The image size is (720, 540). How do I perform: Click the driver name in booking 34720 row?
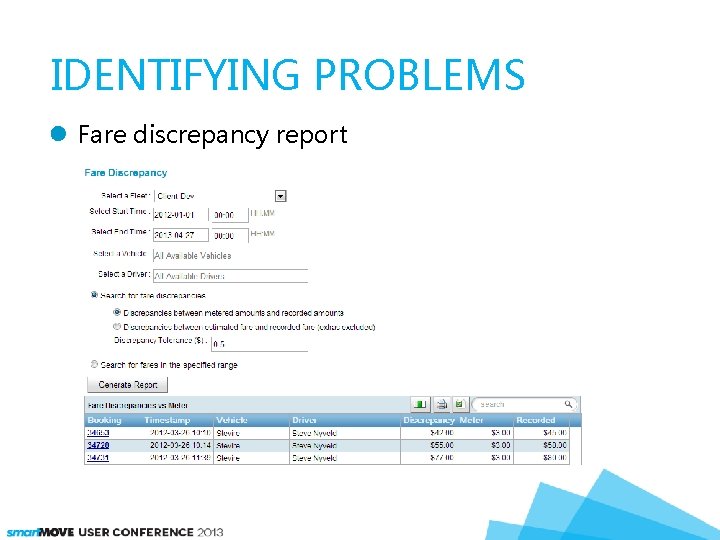(315, 445)
